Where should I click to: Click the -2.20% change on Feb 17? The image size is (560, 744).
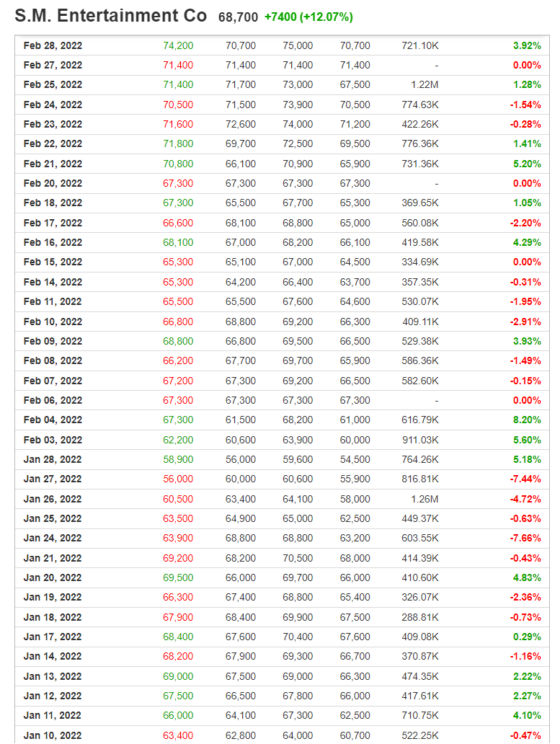[x=525, y=223]
